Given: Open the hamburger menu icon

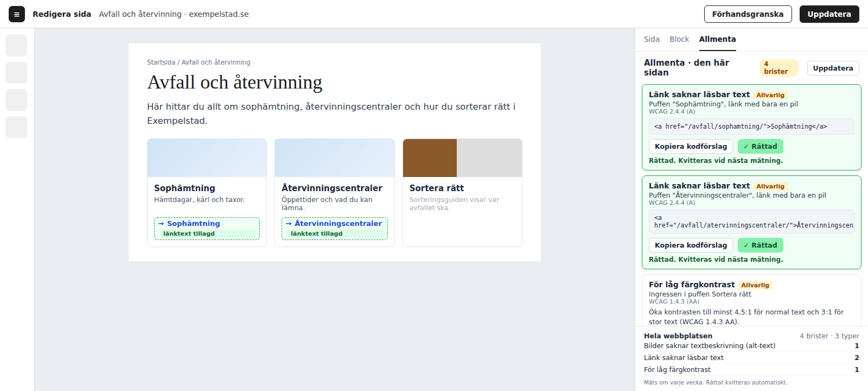Looking at the screenshot, I should pos(17,14).
